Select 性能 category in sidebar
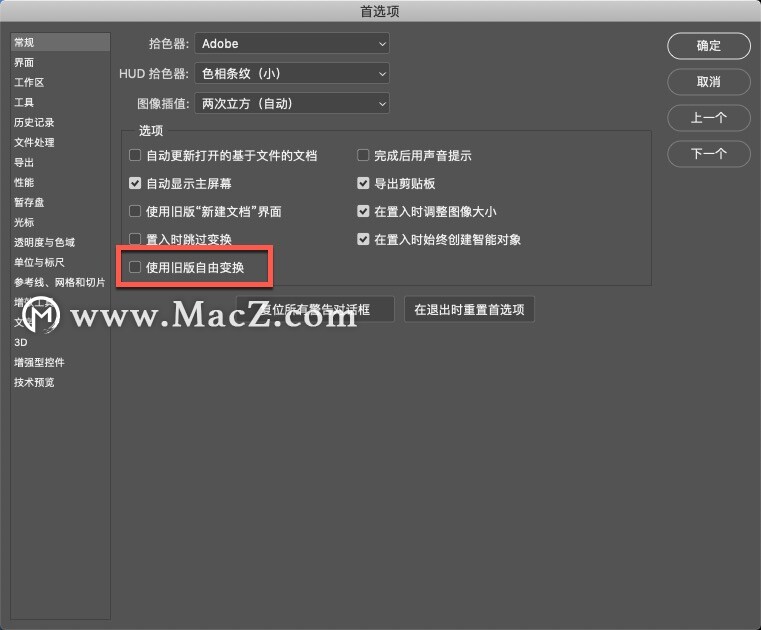 (x=24, y=182)
